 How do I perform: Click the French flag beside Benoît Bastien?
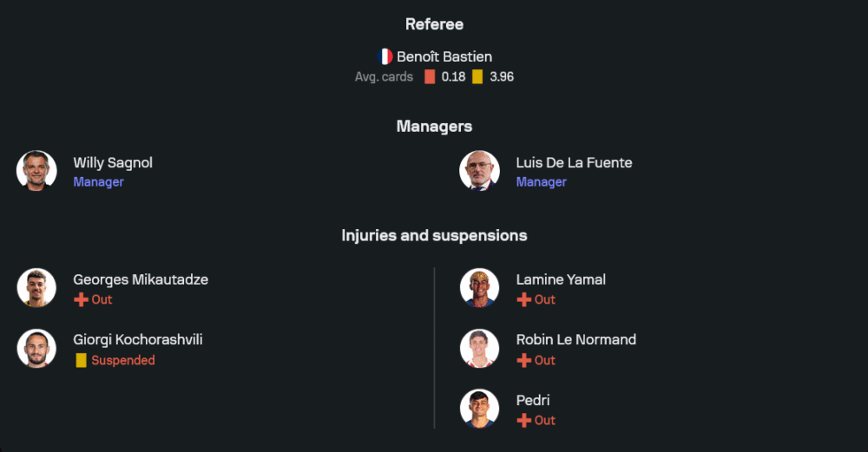click(x=385, y=56)
